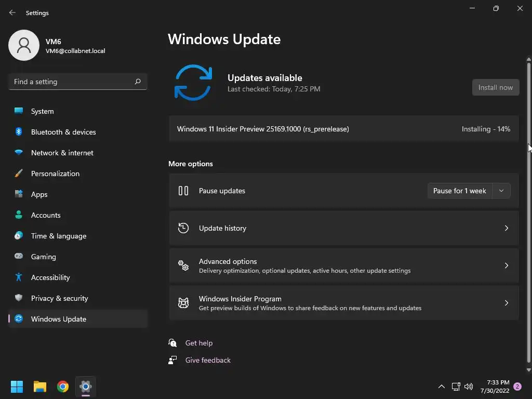
Task: Select Personalization in sidebar
Action: click(78, 174)
